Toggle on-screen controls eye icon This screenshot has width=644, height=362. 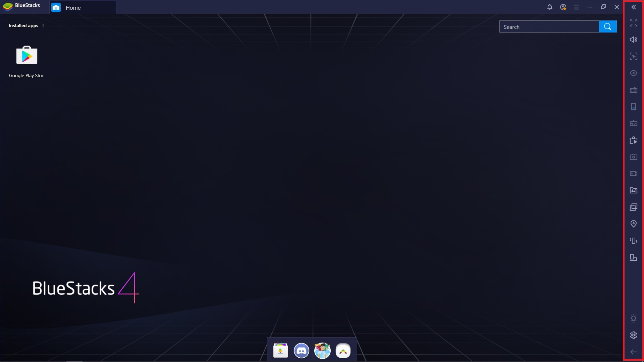pos(634,73)
